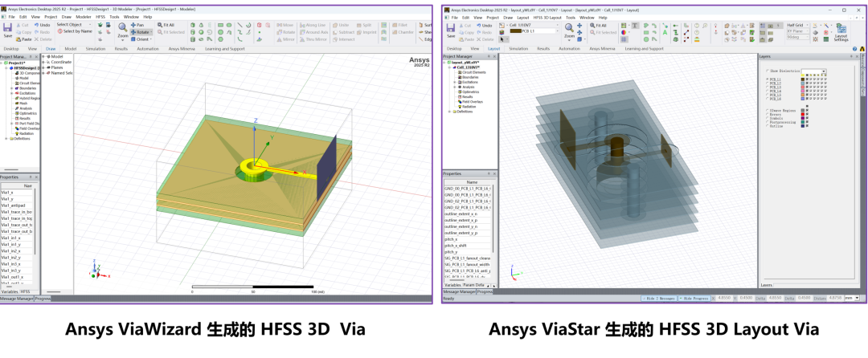This screenshot has width=868, height=358.
Task: Click draw line icon in 3D Modeler
Action: click(x=240, y=25)
